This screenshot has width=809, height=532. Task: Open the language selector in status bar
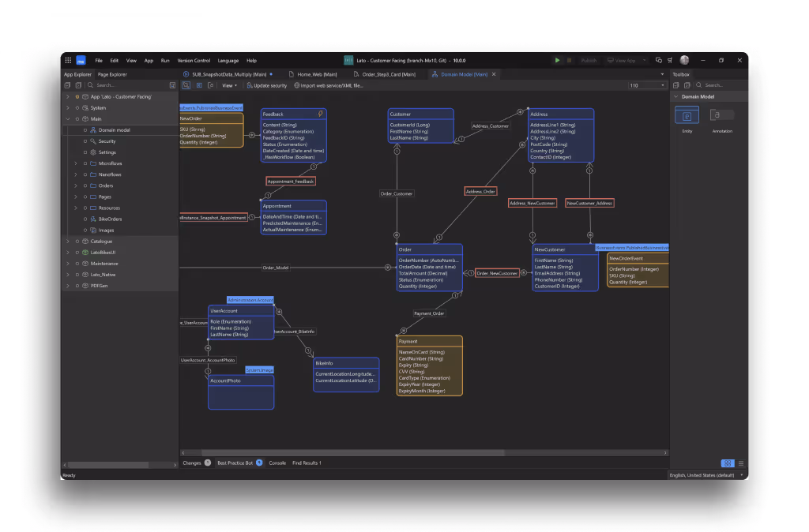coord(706,475)
